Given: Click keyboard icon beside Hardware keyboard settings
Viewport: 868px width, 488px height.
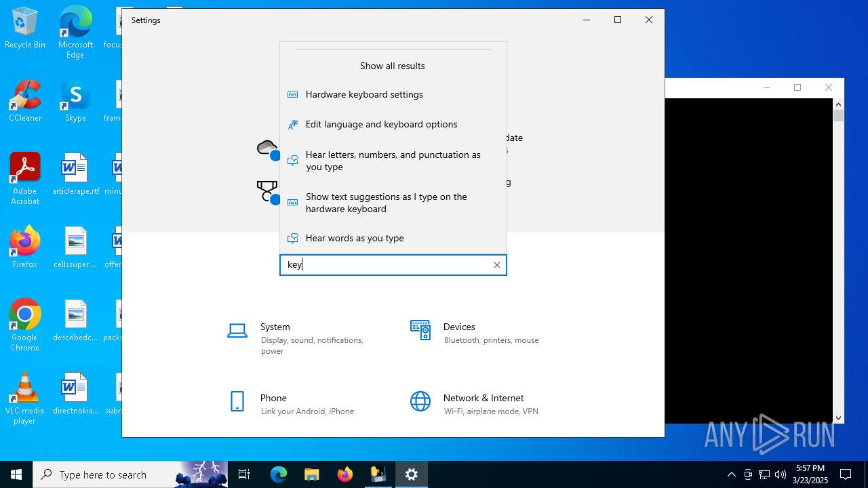Looking at the screenshot, I should tap(293, 94).
